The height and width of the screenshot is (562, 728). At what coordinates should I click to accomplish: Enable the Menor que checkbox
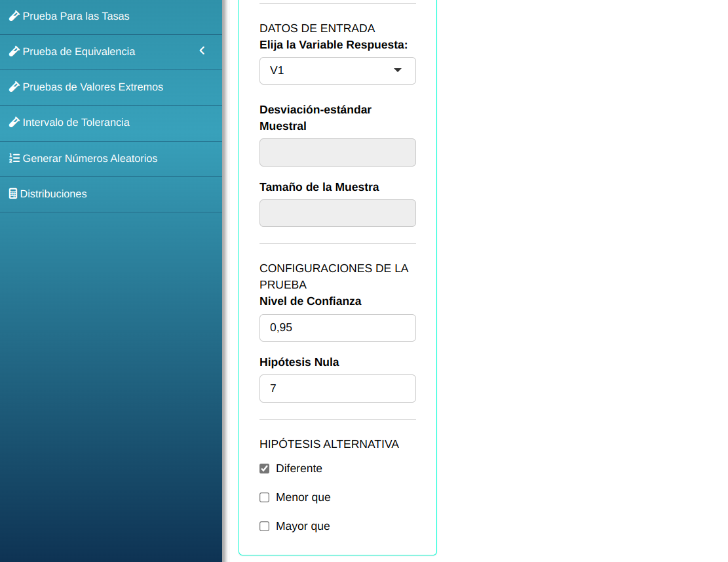click(265, 497)
